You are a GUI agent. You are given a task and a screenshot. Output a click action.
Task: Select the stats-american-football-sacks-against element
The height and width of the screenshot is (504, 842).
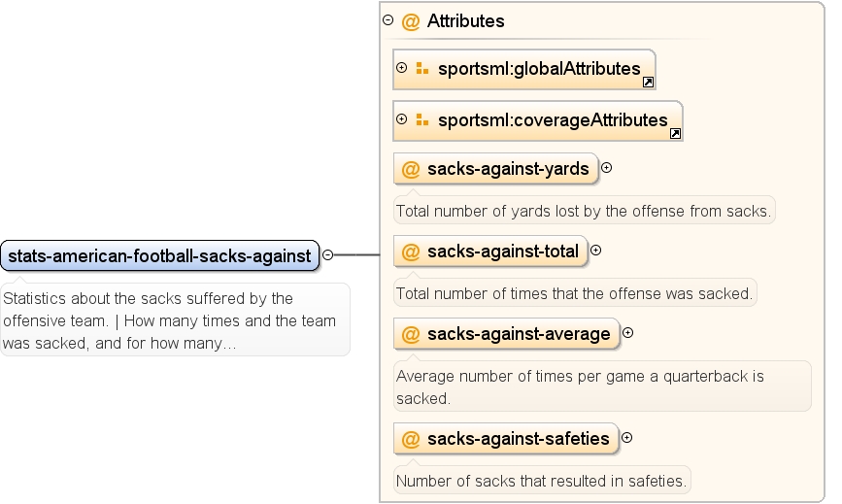(x=160, y=255)
